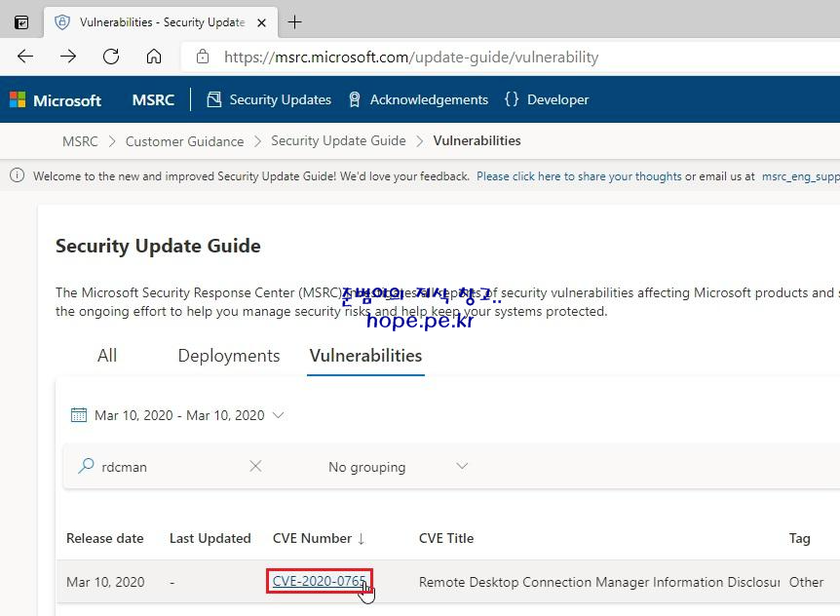This screenshot has height=616, width=840.
Task: Open a new browser tab
Action: click(294, 22)
